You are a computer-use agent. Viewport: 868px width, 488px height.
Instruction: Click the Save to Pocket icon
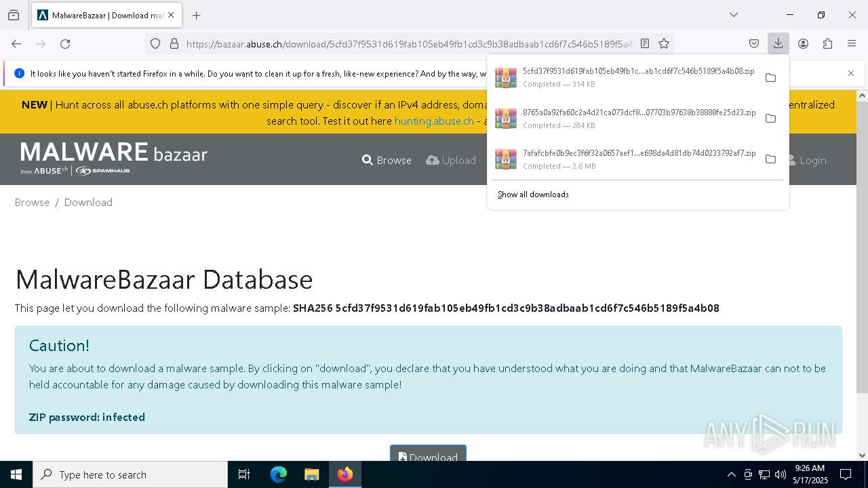coord(754,43)
